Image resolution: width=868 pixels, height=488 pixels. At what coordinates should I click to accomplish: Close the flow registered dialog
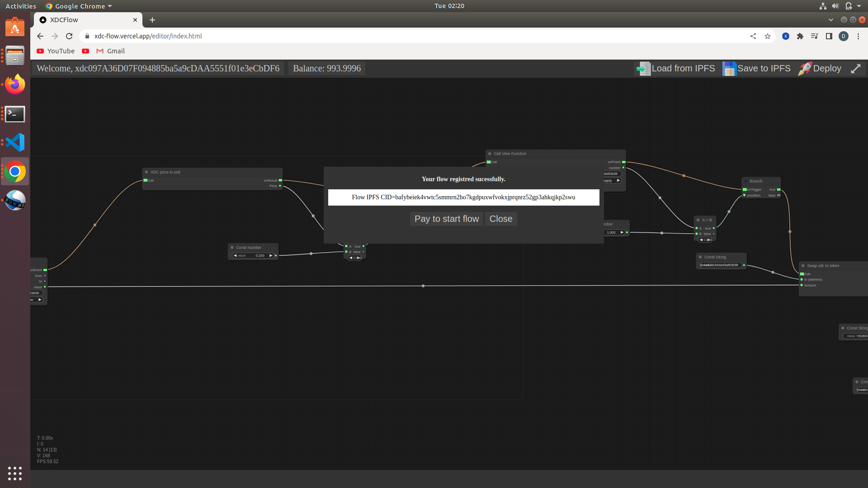click(x=500, y=219)
